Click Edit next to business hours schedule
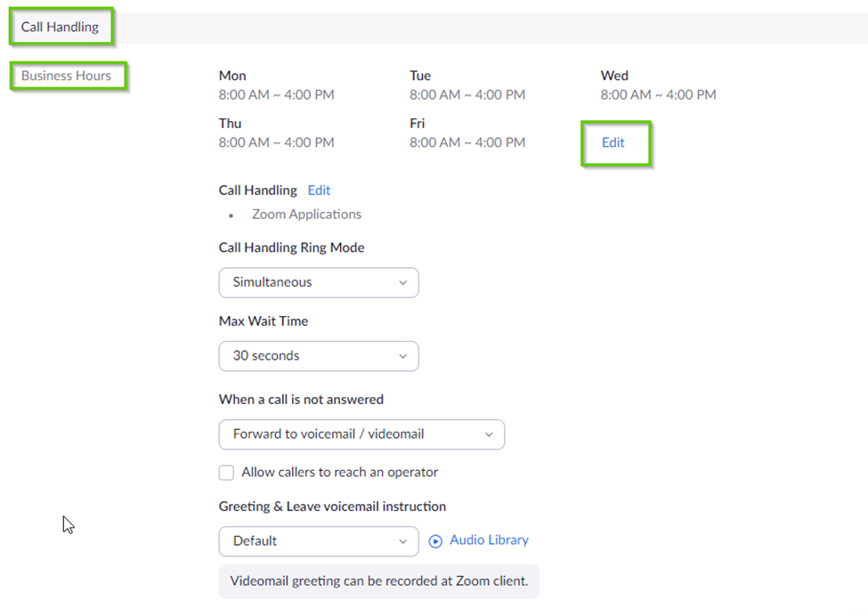Viewport: 868px width, 616px height. click(613, 142)
